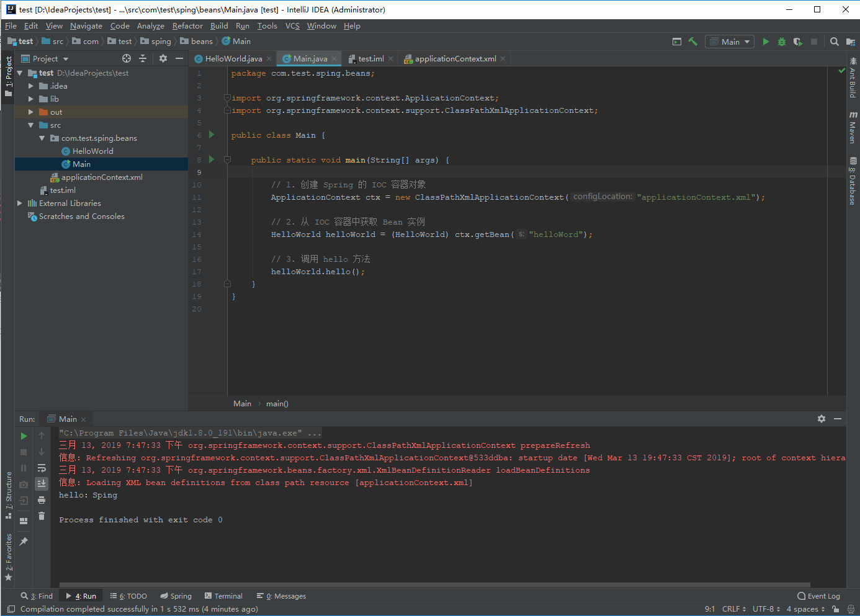This screenshot has height=616, width=860.
Task: Switch to HelloWorld.java tab
Action: pyautogui.click(x=233, y=59)
